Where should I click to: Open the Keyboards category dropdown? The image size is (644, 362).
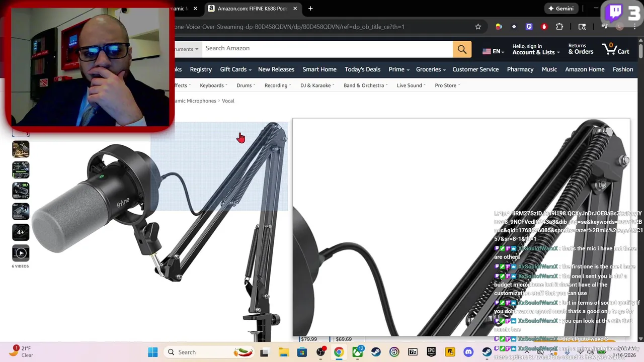click(213, 85)
